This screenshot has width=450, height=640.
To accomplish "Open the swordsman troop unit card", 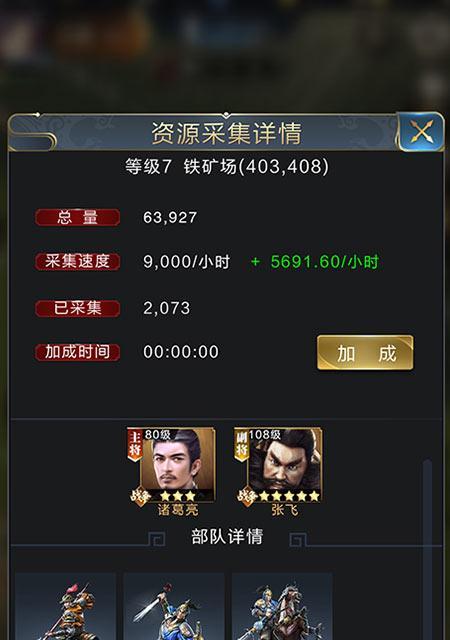I will (x=174, y=606).
